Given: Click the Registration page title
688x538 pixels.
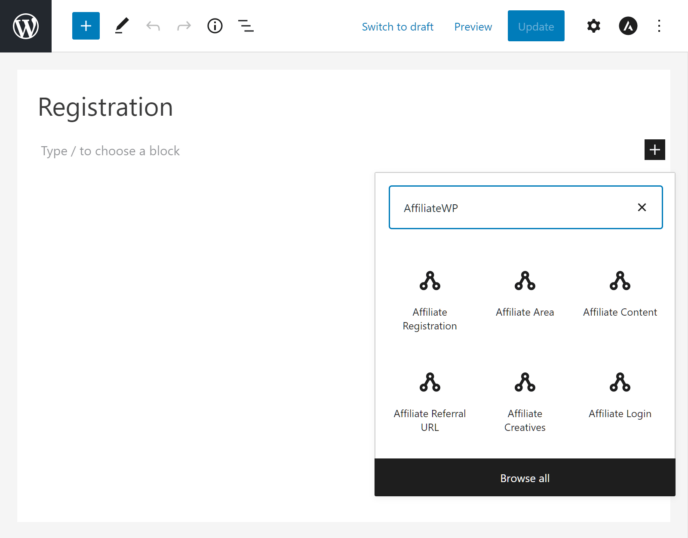Looking at the screenshot, I should pyautogui.click(x=106, y=107).
